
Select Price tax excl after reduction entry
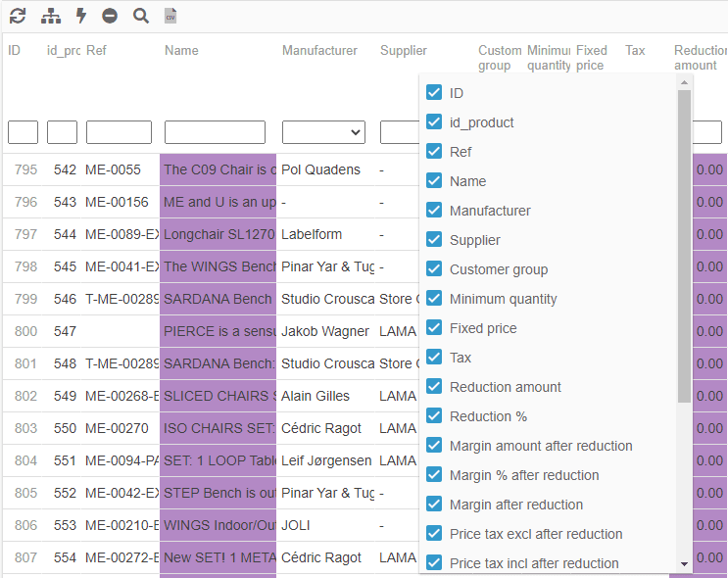pos(535,534)
